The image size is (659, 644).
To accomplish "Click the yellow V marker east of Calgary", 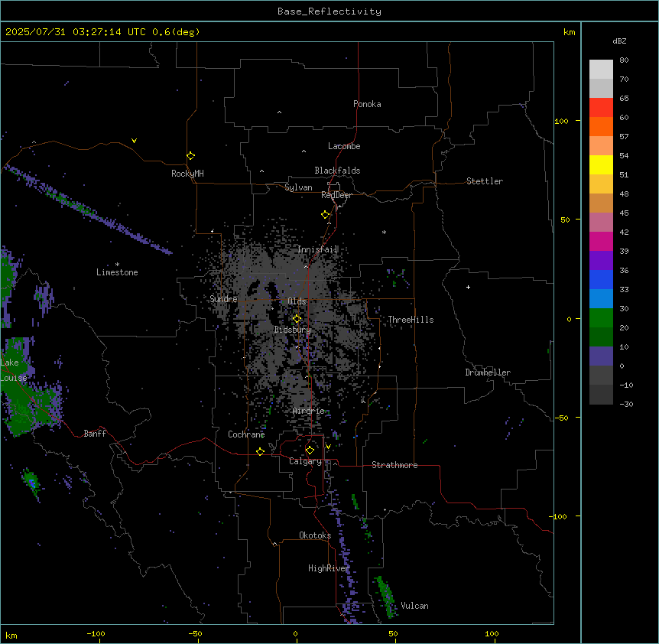I will [328, 447].
